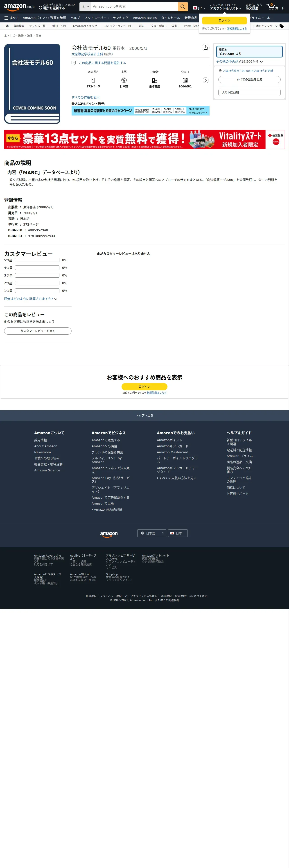Click footer お客様サポート link
This screenshot has width=289, height=868.
[x=237, y=494]
